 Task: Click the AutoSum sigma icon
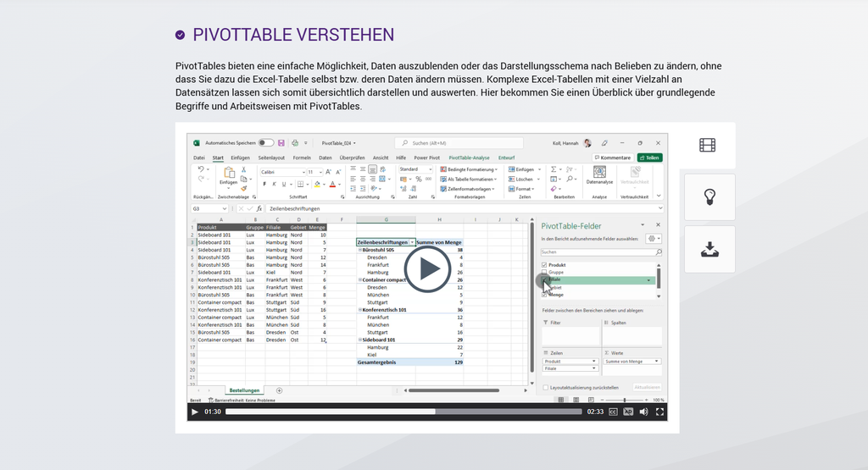tap(554, 169)
